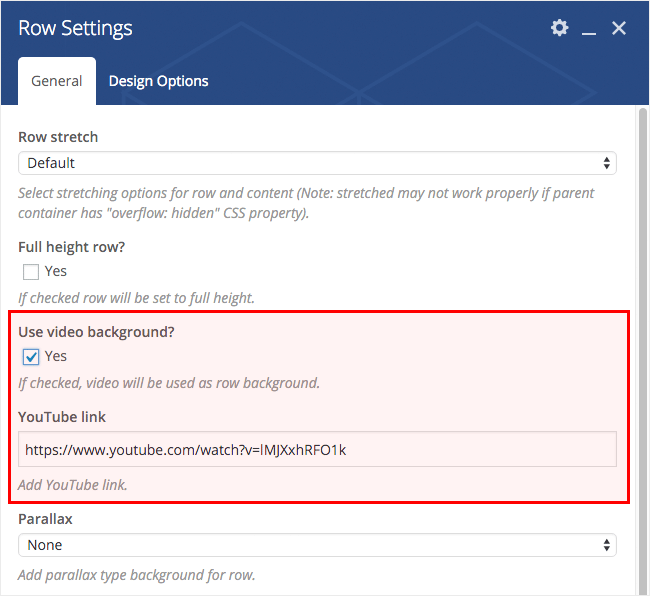Image resolution: width=650 pixels, height=596 pixels.
Task: Click the Parallax field label
Action: click(x=45, y=519)
